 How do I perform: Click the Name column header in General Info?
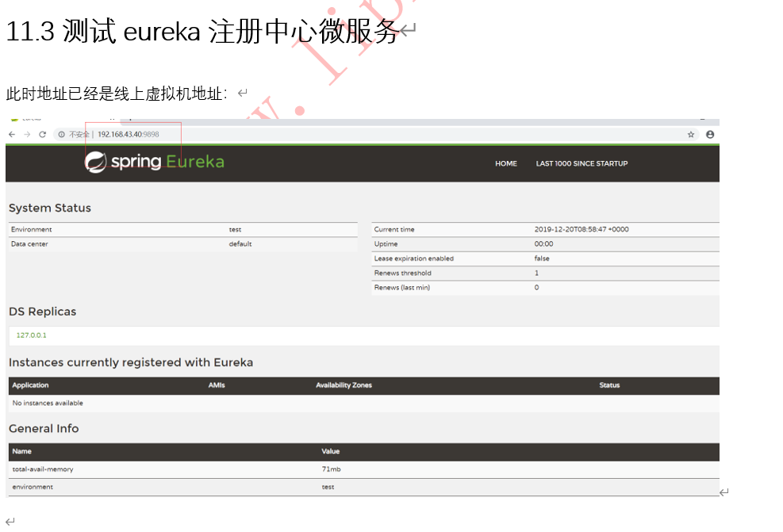(x=22, y=450)
